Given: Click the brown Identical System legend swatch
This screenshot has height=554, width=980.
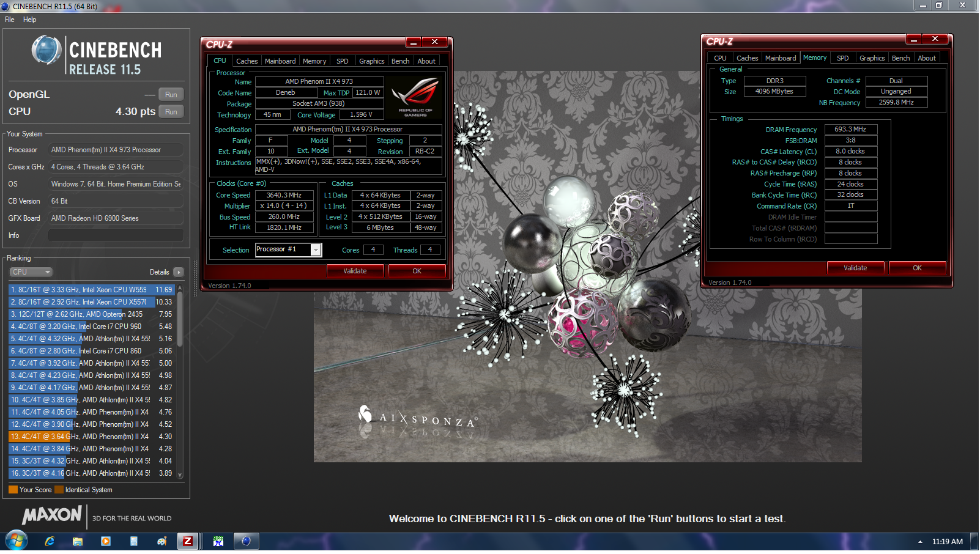Looking at the screenshot, I should coord(59,490).
